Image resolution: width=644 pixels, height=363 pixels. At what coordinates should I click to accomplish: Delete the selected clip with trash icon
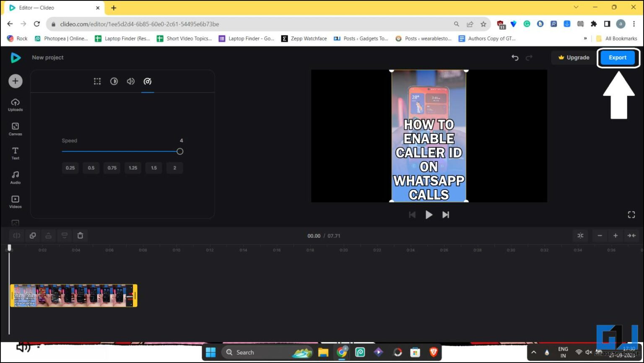[x=80, y=236]
